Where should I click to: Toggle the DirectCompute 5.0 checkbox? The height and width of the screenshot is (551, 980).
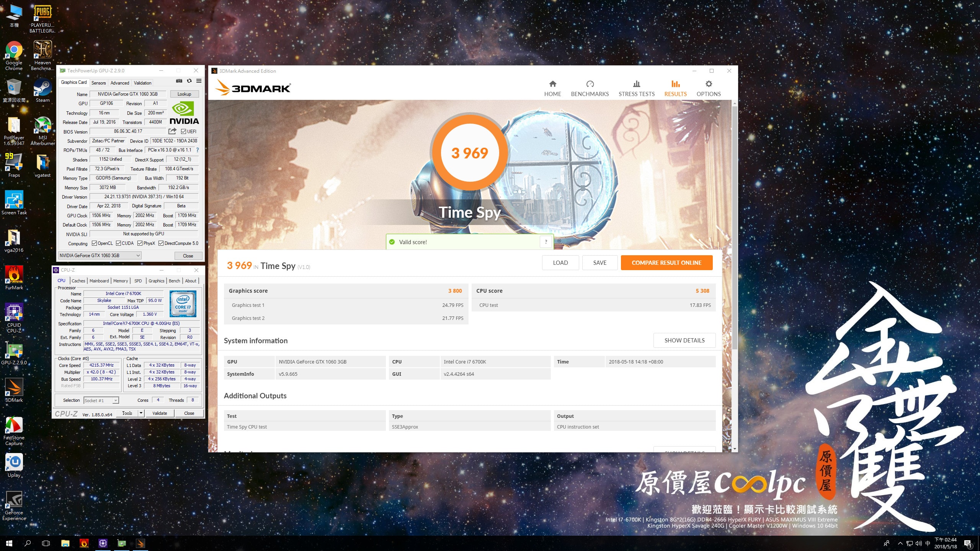161,243
